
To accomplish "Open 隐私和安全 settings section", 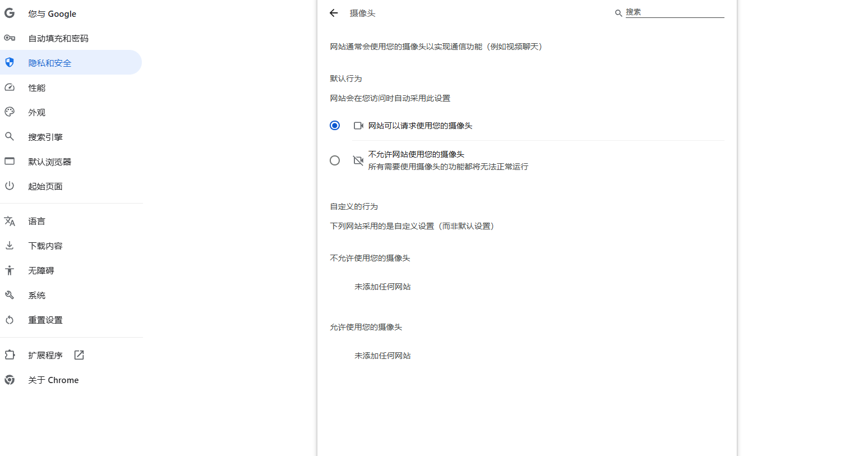I will pyautogui.click(x=71, y=63).
